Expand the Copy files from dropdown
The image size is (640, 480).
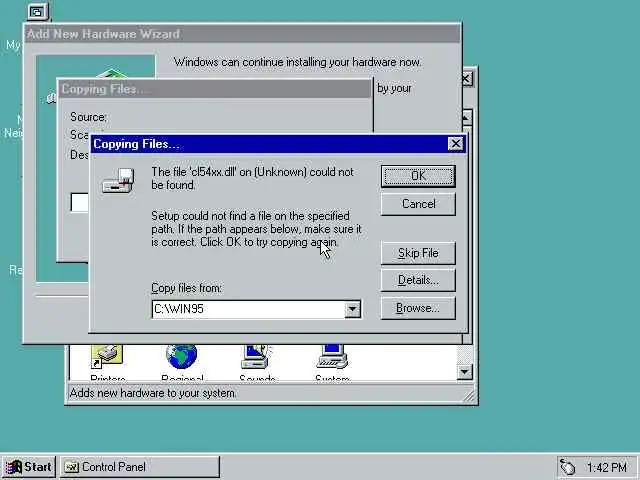tap(352, 309)
